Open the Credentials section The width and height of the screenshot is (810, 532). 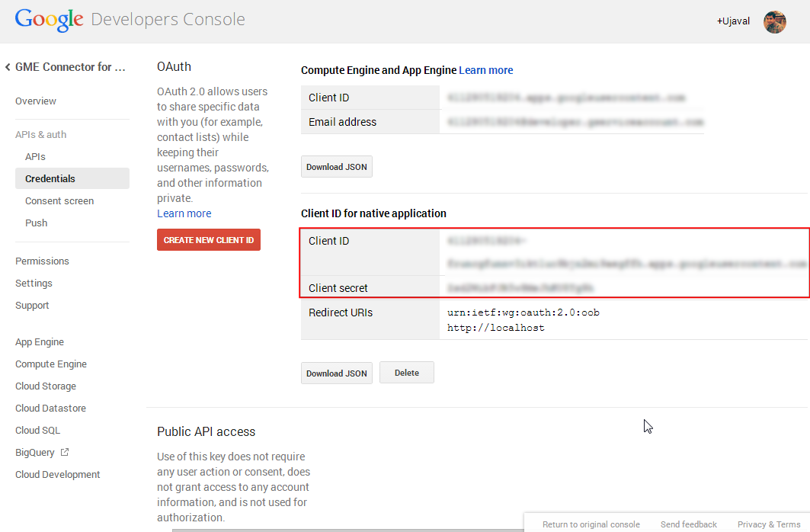(x=50, y=179)
